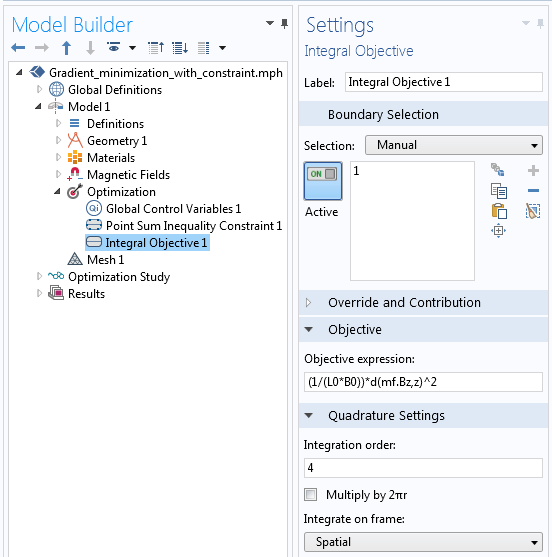This screenshot has width=552, height=557.
Task: Click the Global Definitions globe icon
Action: point(56,89)
